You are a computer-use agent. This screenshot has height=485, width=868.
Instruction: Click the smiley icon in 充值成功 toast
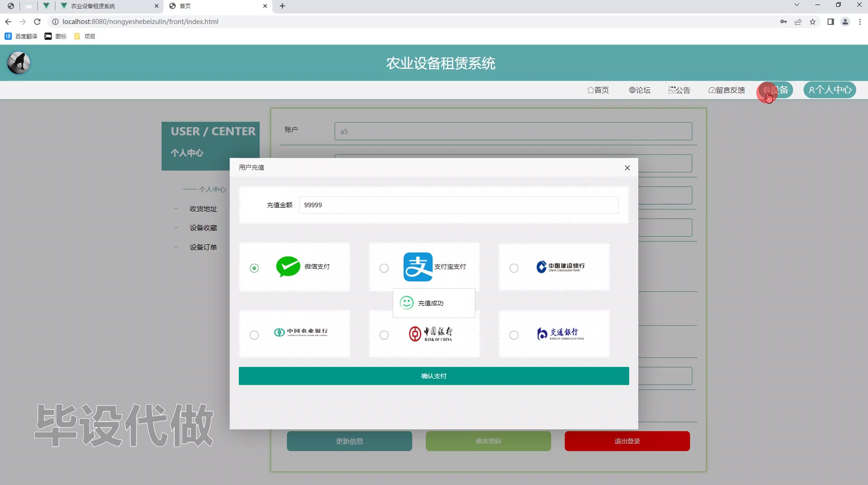pyautogui.click(x=406, y=303)
